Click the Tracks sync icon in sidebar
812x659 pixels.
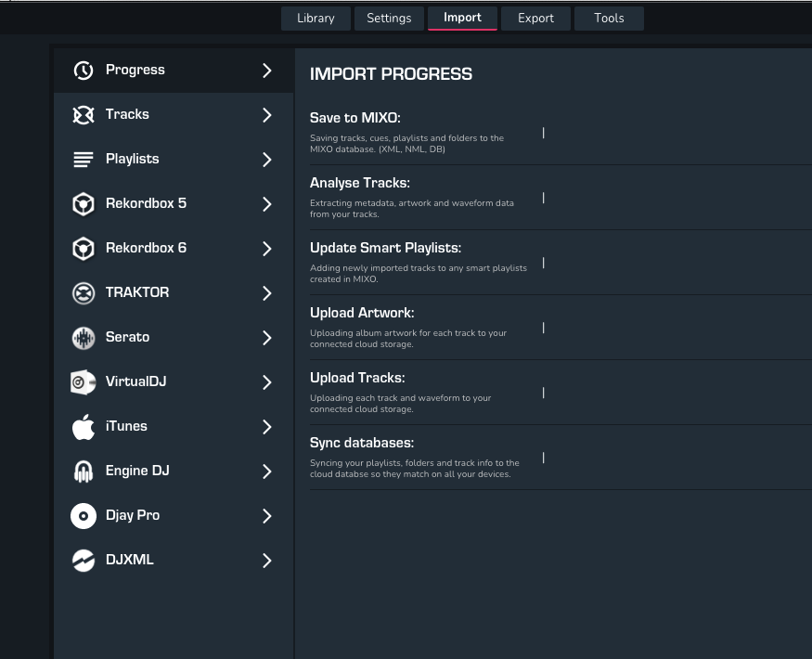tap(84, 115)
